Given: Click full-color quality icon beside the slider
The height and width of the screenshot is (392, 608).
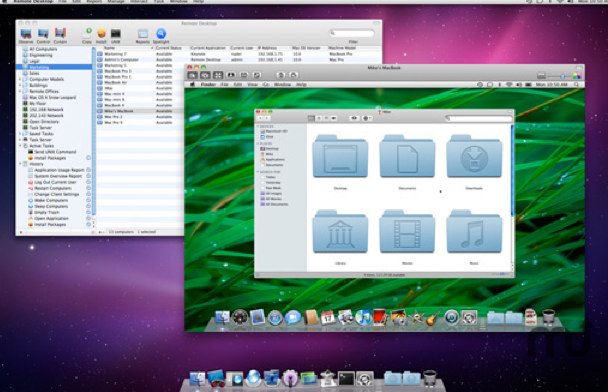Looking at the screenshot, I should (577, 76).
